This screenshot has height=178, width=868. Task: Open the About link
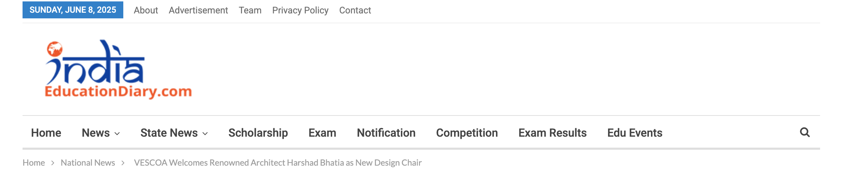(x=146, y=10)
